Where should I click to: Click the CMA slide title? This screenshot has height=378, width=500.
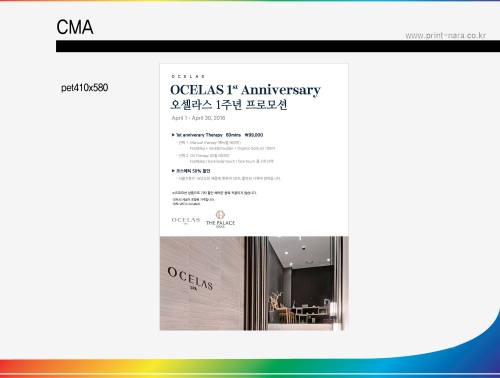coord(75,27)
